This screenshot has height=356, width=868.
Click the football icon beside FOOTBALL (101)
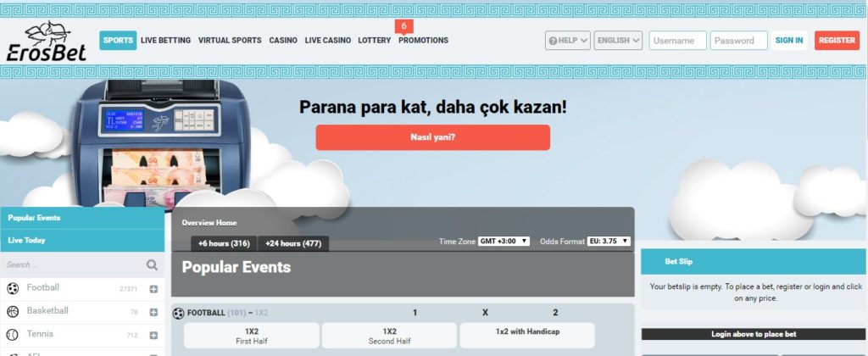[x=178, y=314]
